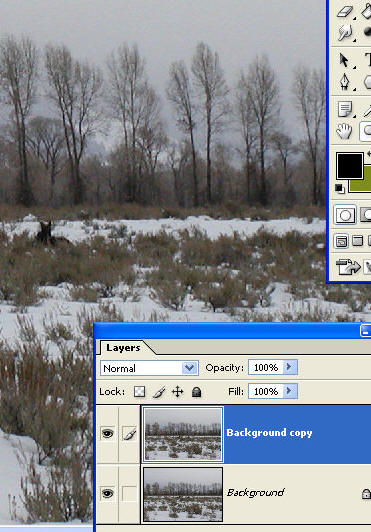Select the Background layer thumbnail
Screen dimensions: 371x532
point(183,494)
